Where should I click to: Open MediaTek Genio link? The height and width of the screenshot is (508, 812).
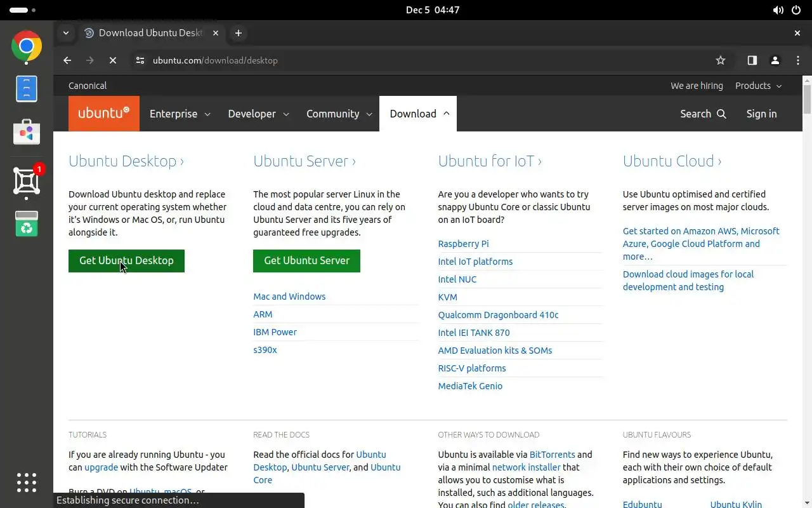tap(470, 386)
